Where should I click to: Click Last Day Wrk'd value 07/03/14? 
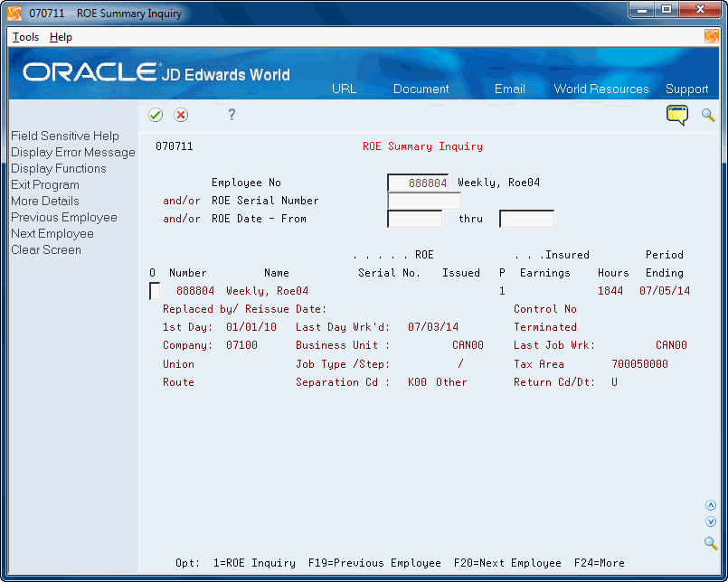[x=432, y=327]
